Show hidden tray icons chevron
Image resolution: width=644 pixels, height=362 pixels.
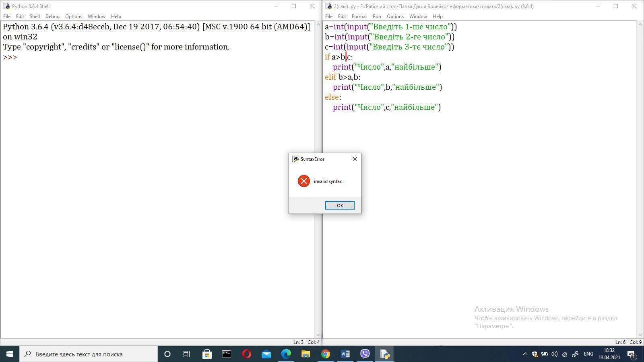[525, 354]
